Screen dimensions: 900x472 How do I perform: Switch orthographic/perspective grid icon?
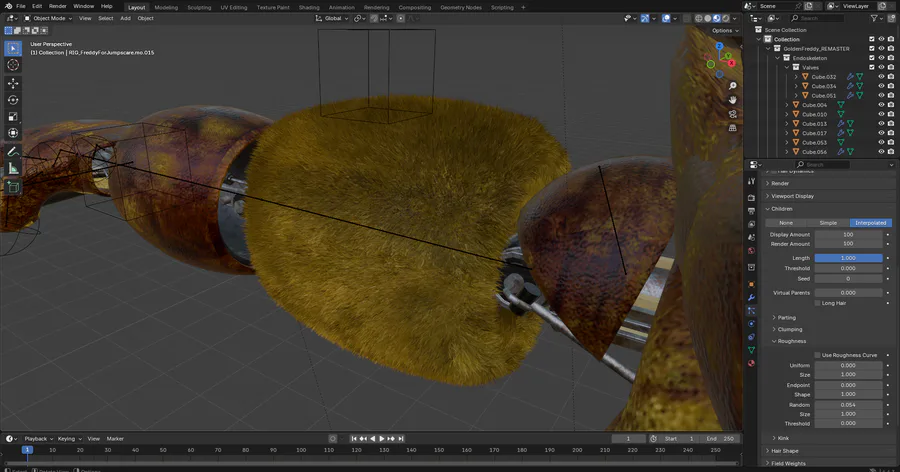coord(732,127)
